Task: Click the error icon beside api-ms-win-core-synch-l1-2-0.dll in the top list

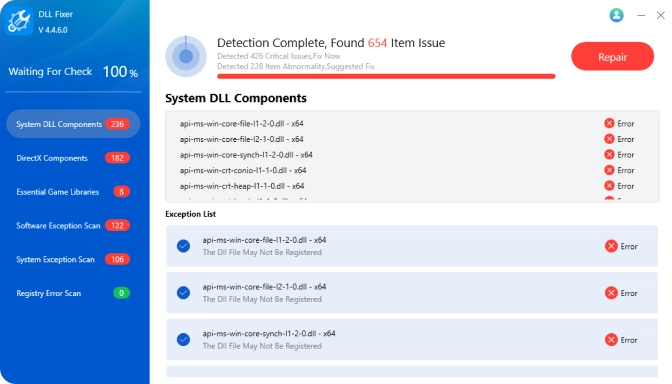Action: tap(609, 155)
